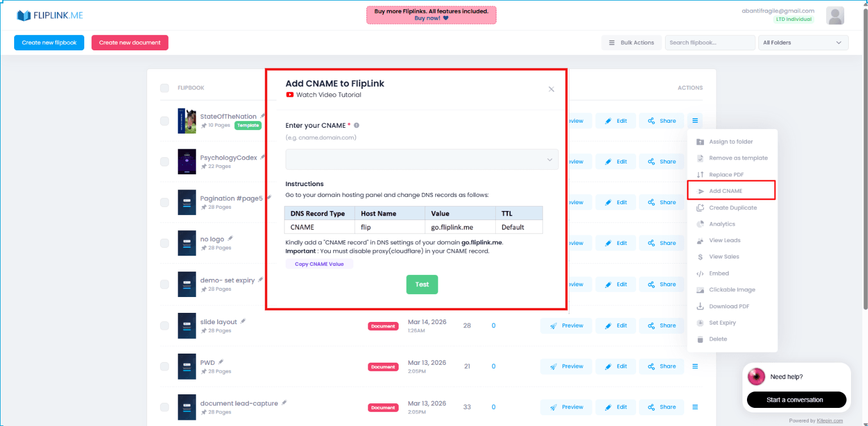Select the document lead-capture checkbox
This screenshot has height=426, width=868.
pos(165,407)
